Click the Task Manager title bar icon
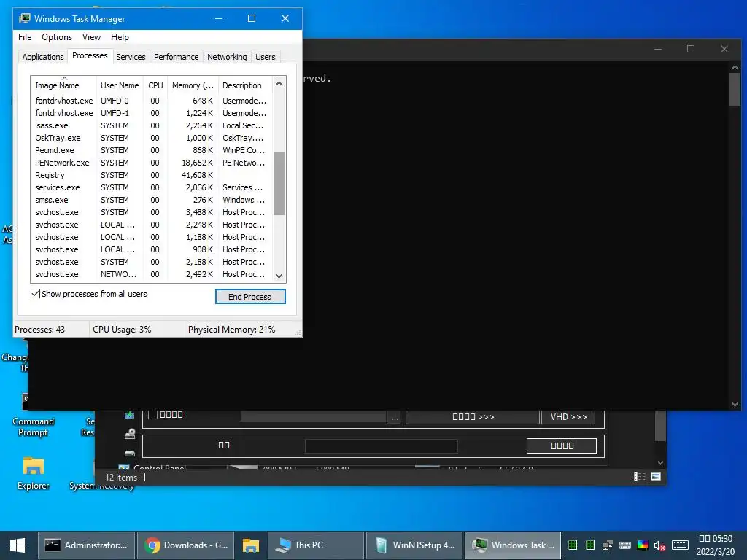This screenshot has width=747, height=560. coord(25,18)
